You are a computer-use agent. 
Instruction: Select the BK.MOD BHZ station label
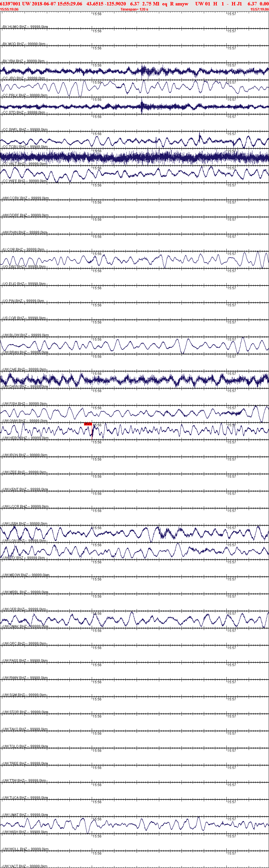[x=24, y=44]
